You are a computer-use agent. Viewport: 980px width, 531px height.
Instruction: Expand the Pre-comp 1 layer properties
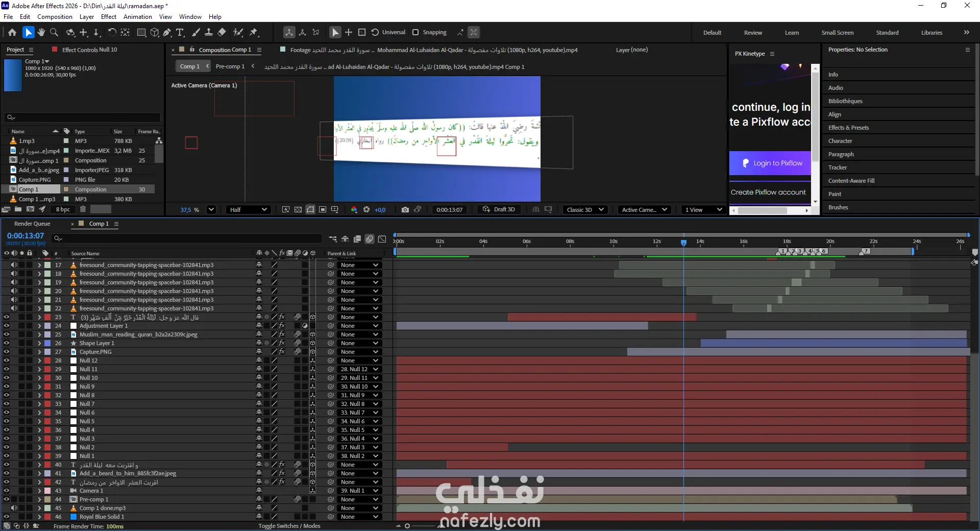coord(39,499)
